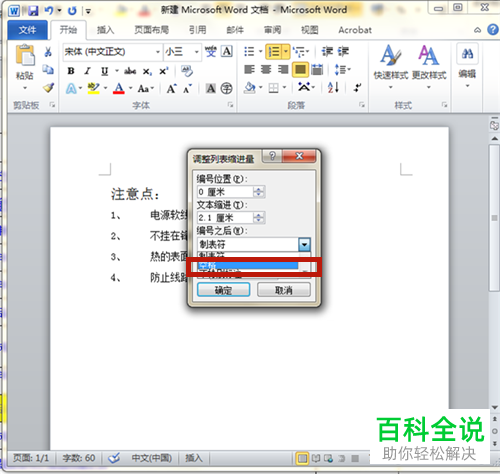Open the Change Styles menu
Viewport: 500px width, 474px height.
pyautogui.click(x=429, y=67)
